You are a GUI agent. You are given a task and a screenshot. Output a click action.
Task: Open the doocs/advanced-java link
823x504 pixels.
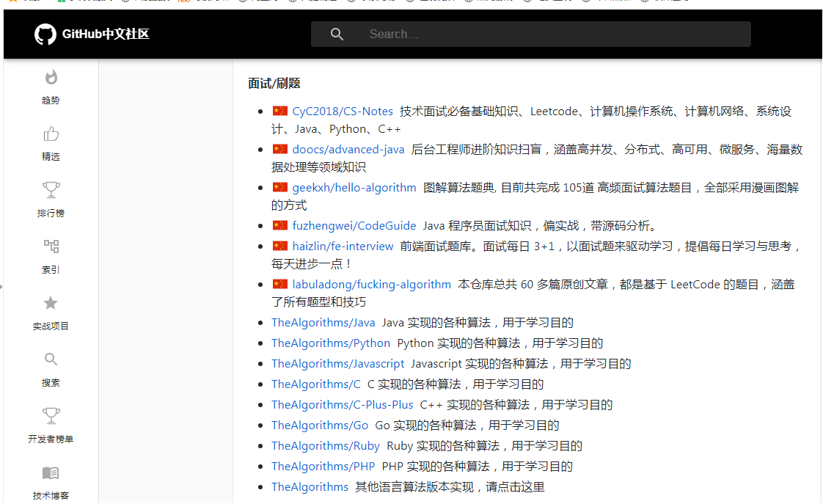tap(348, 149)
